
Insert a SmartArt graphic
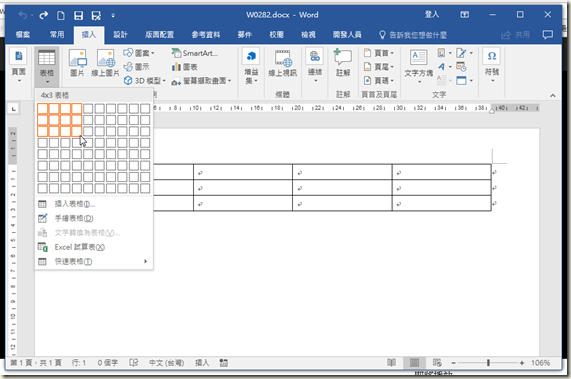coord(195,53)
